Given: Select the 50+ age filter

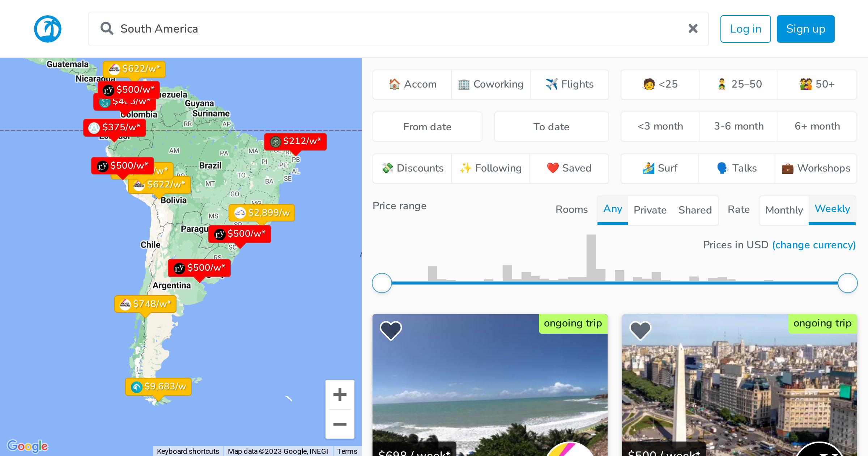Looking at the screenshot, I should tap(817, 84).
